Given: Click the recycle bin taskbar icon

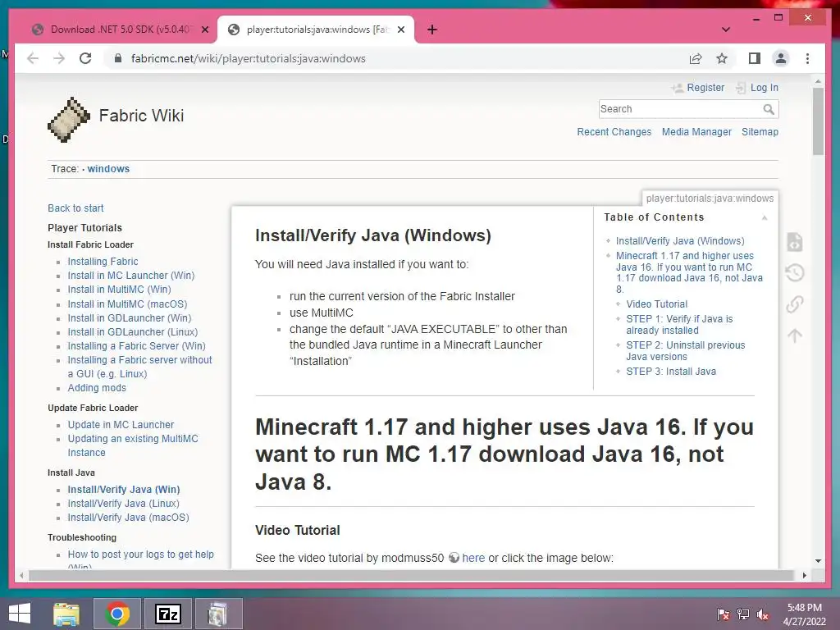Looking at the screenshot, I should pos(218,614).
